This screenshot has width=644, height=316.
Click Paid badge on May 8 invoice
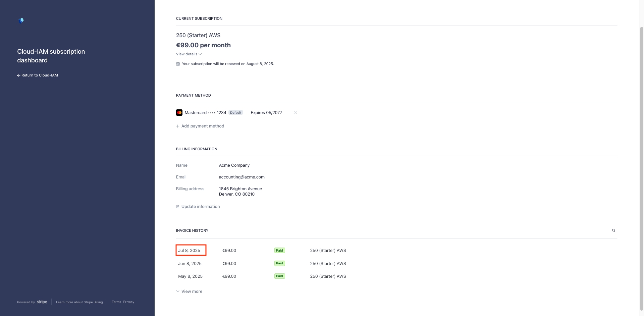click(x=279, y=276)
